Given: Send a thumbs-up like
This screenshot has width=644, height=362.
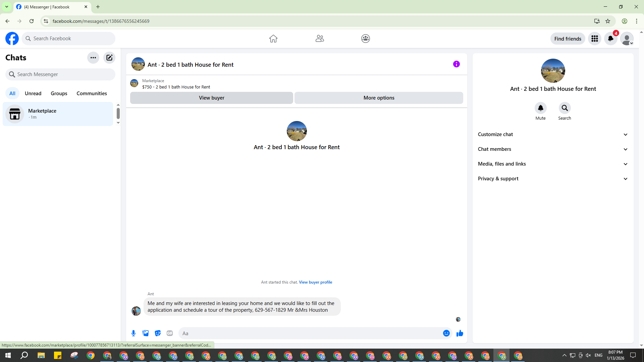Looking at the screenshot, I should click(460, 333).
